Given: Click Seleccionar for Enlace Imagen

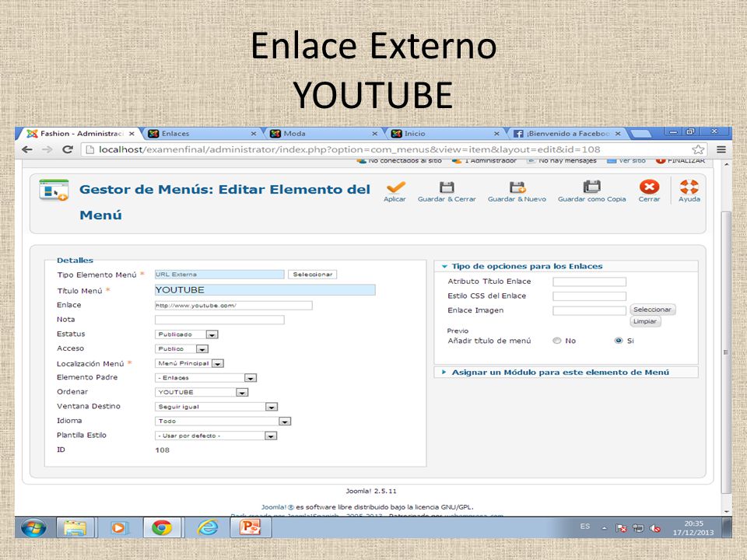Looking at the screenshot, I should 652,310.
